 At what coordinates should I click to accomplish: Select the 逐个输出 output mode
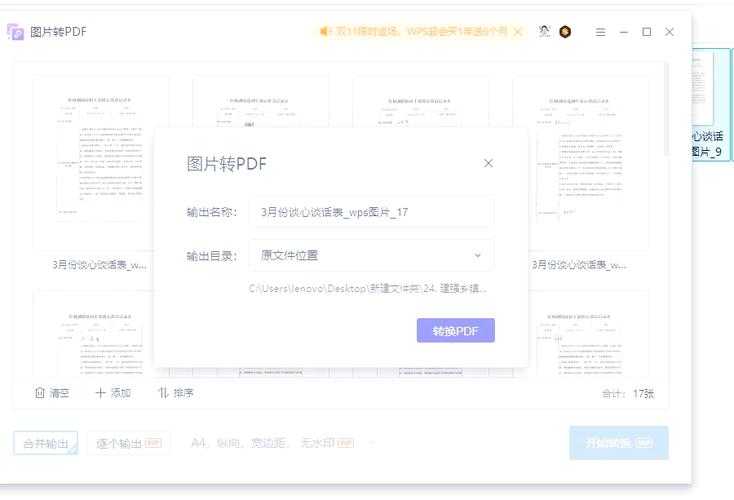click(x=129, y=443)
